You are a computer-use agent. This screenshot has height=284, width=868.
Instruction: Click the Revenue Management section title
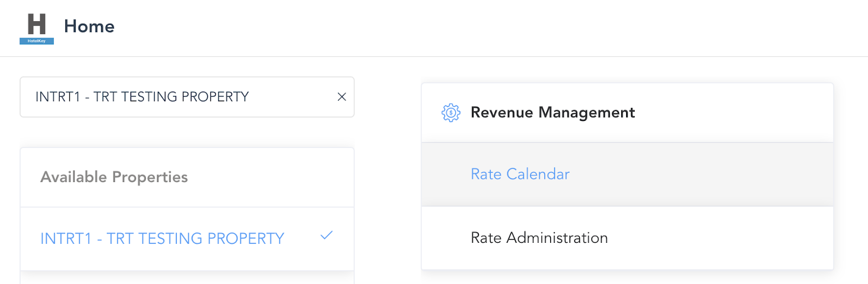552,113
